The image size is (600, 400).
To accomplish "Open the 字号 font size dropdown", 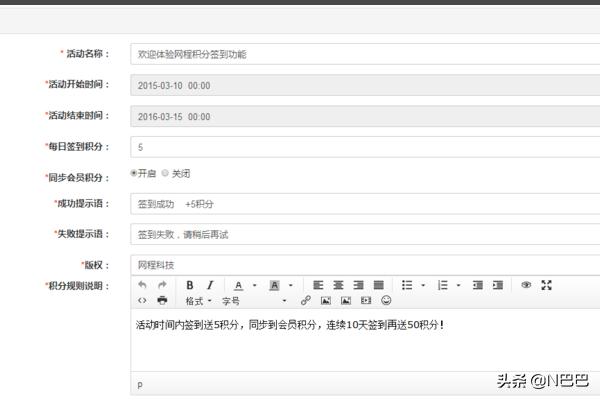I will click(x=254, y=301).
